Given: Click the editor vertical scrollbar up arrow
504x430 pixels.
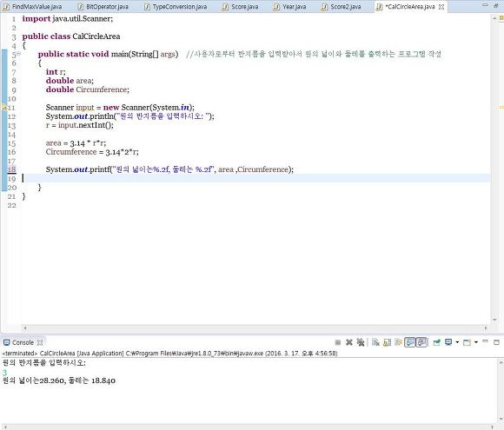Looking at the screenshot, I should click(x=494, y=18).
